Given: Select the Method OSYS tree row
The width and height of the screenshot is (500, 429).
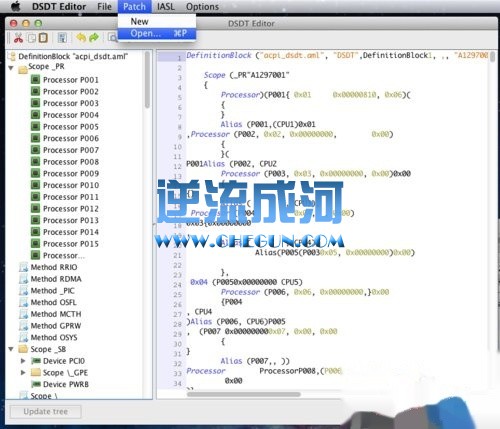Looking at the screenshot, I should [x=54, y=338].
